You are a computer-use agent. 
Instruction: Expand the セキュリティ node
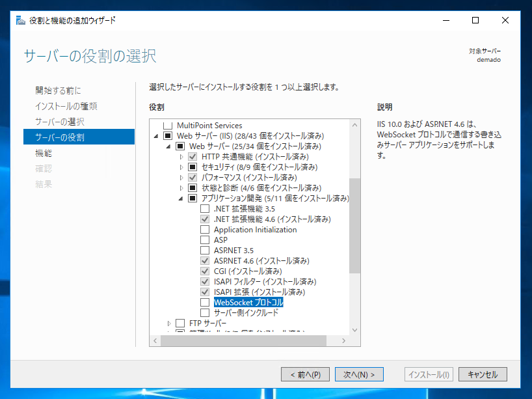(x=181, y=167)
